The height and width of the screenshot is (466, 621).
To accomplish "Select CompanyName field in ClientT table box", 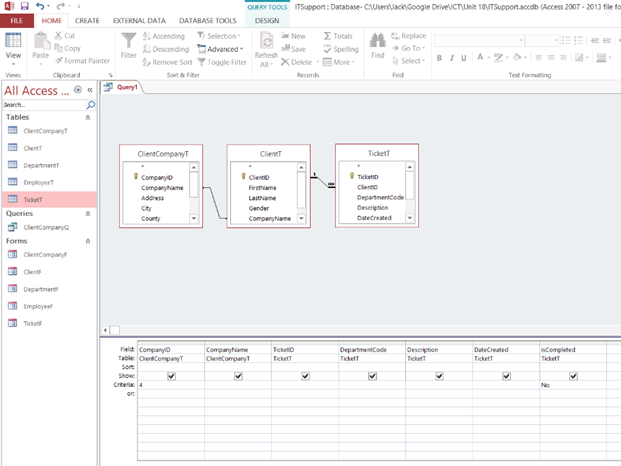I will (x=269, y=219).
